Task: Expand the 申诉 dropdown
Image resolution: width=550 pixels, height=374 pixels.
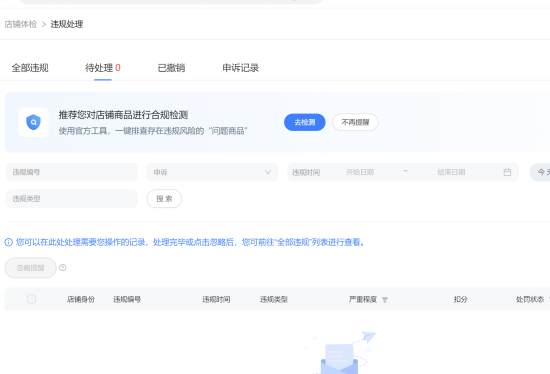Action: [x=212, y=172]
